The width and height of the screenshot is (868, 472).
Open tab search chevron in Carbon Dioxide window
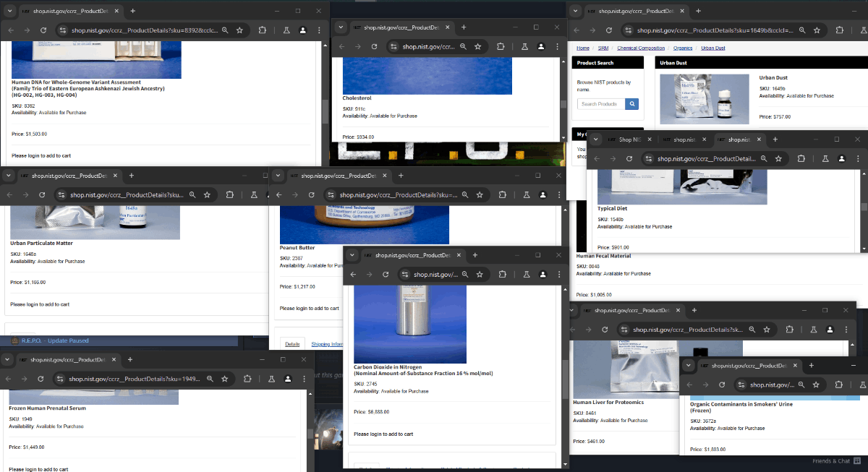point(352,255)
